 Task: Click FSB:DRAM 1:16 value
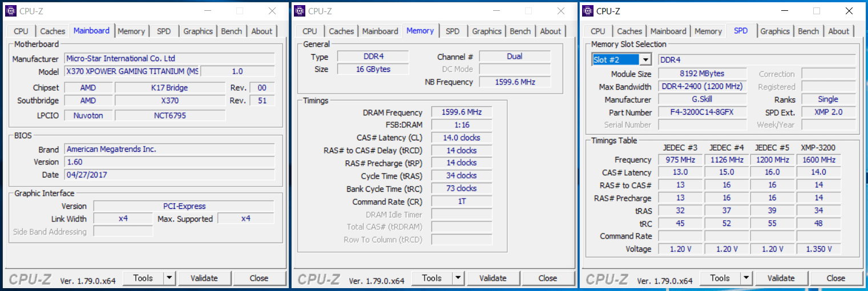[461, 125]
